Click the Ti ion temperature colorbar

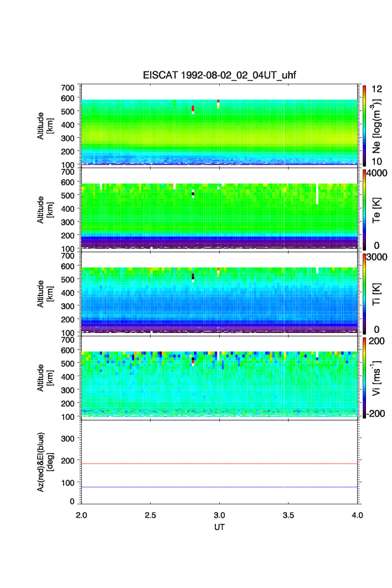(x=364, y=294)
